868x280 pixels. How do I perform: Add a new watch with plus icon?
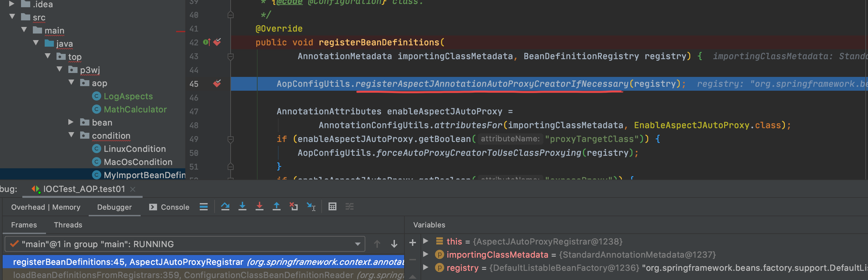pos(412,243)
